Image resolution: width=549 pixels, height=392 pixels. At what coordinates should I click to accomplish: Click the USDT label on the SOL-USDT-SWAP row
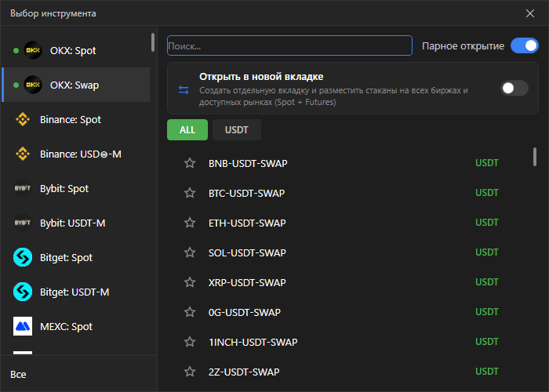487,252
